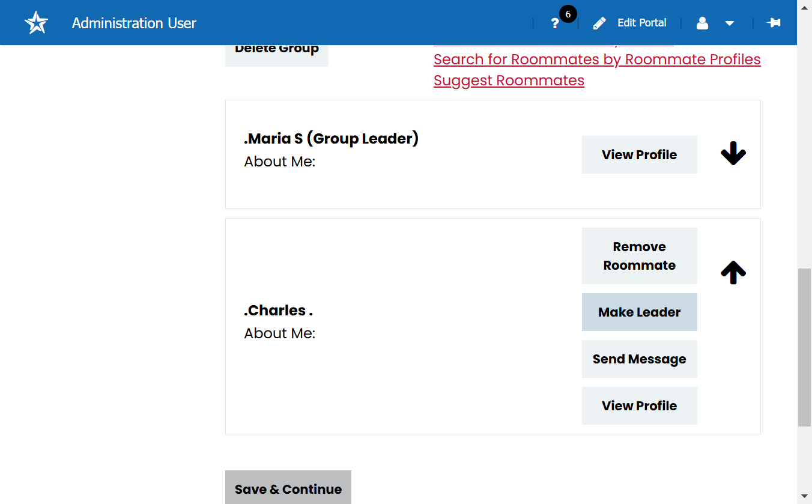Viewport: 812px width, 504px height.
Task: Click Remove Roommate for Charles
Action: point(640,256)
